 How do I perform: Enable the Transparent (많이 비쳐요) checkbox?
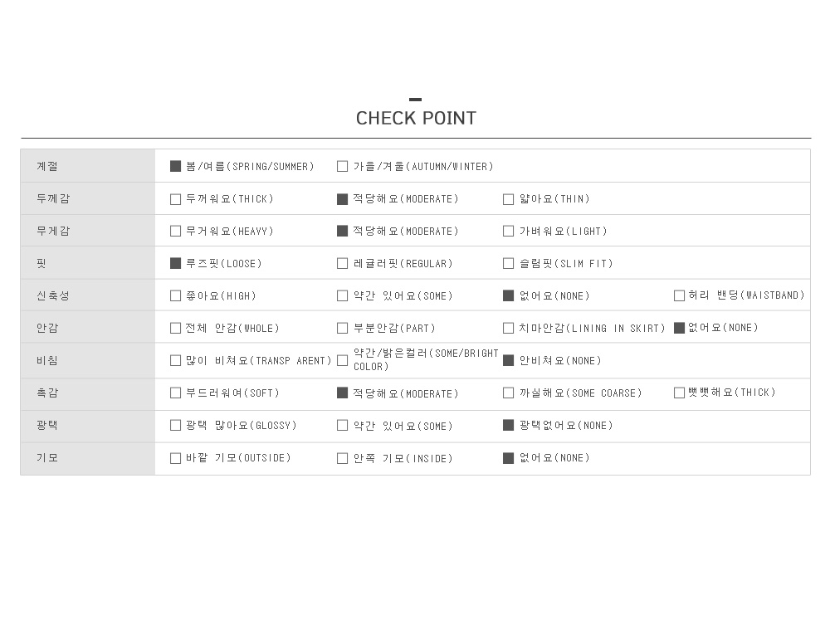click(x=175, y=360)
